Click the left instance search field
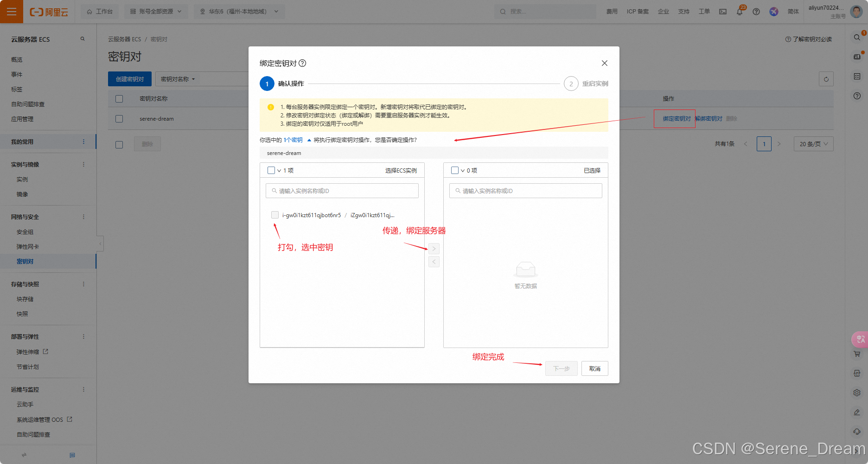This screenshot has height=464, width=868. coord(342,191)
